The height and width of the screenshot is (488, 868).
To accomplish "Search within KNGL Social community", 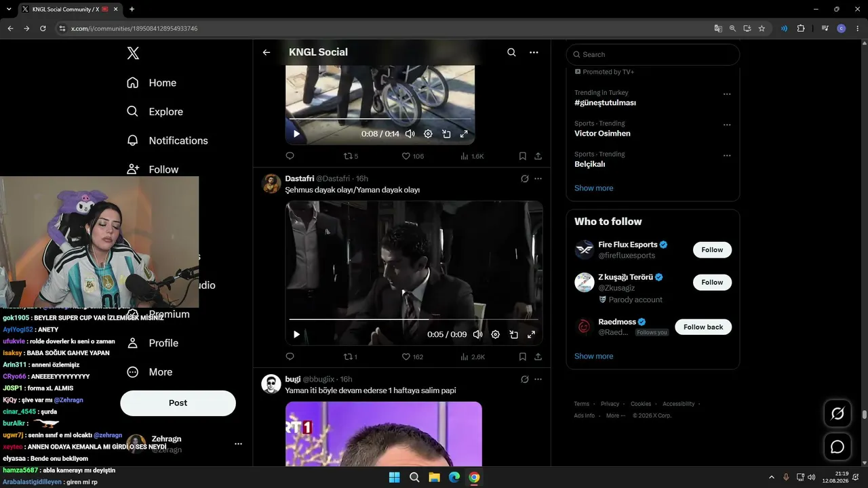I will coord(511,52).
